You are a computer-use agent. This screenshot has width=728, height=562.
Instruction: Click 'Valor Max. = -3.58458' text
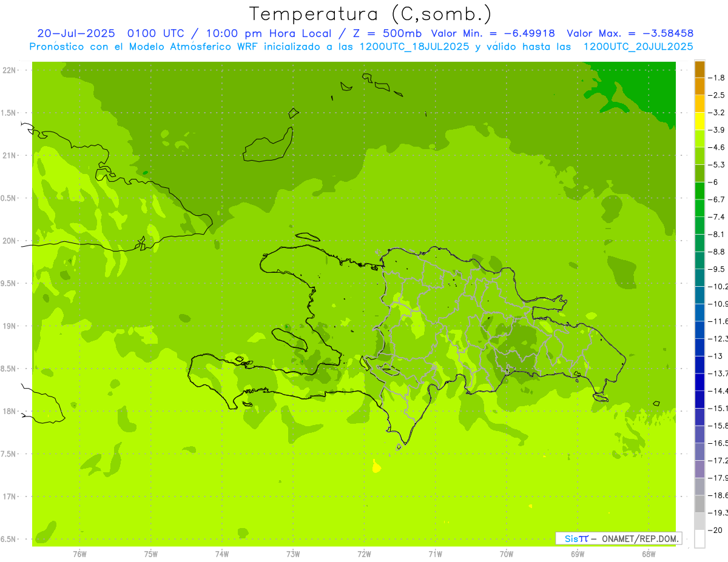pyautogui.click(x=630, y=33)
